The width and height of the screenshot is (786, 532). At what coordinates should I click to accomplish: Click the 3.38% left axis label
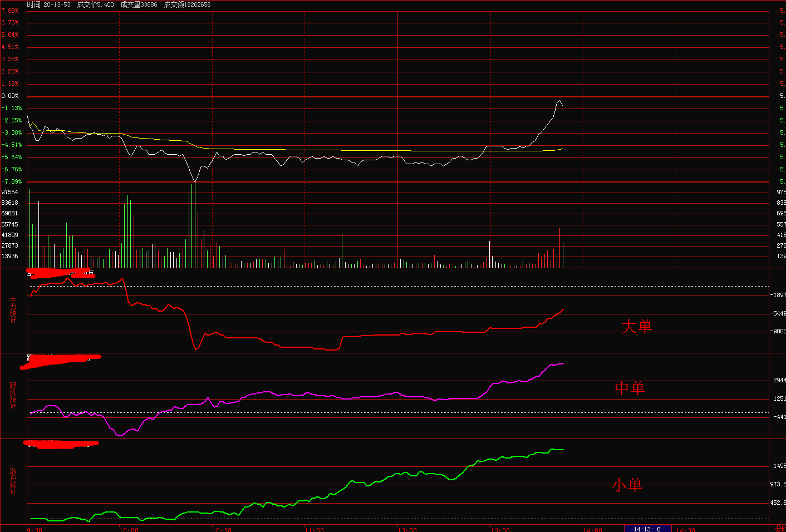click(x=10, y=60)
